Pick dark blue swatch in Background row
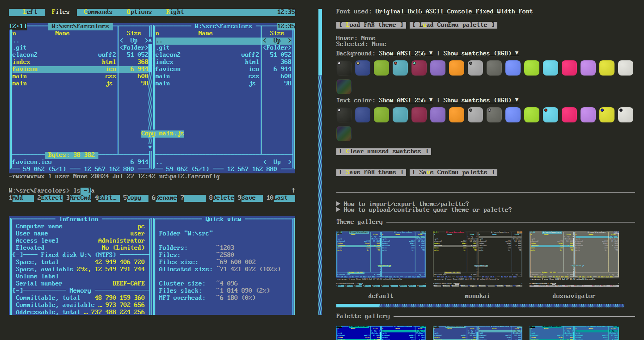This screenshot has width=644, height=340. point(363,68)
